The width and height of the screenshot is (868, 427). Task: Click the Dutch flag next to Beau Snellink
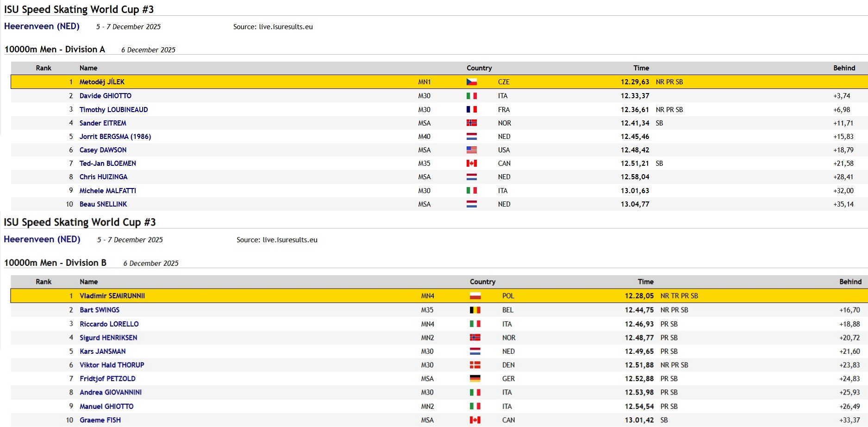(x=471, y=204)
